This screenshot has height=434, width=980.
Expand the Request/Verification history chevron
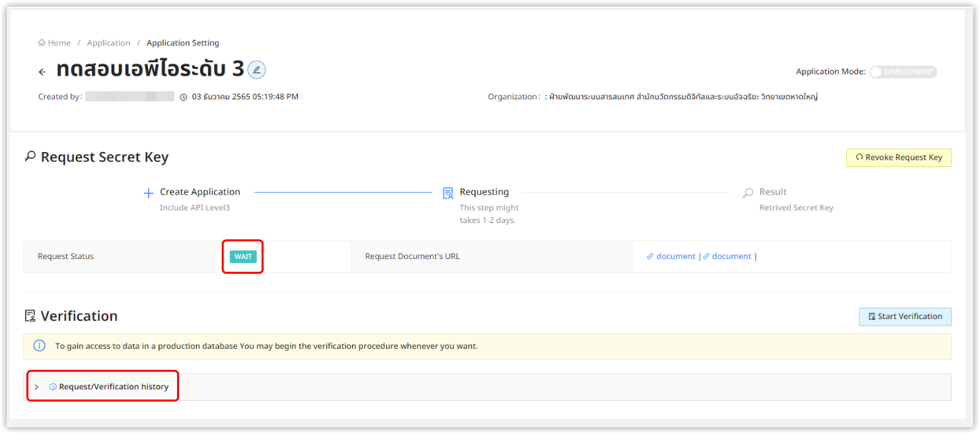(36, 387)
